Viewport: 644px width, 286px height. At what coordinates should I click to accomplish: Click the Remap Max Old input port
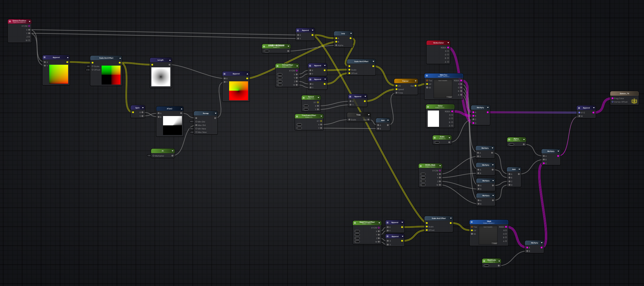tap(196, 125)
